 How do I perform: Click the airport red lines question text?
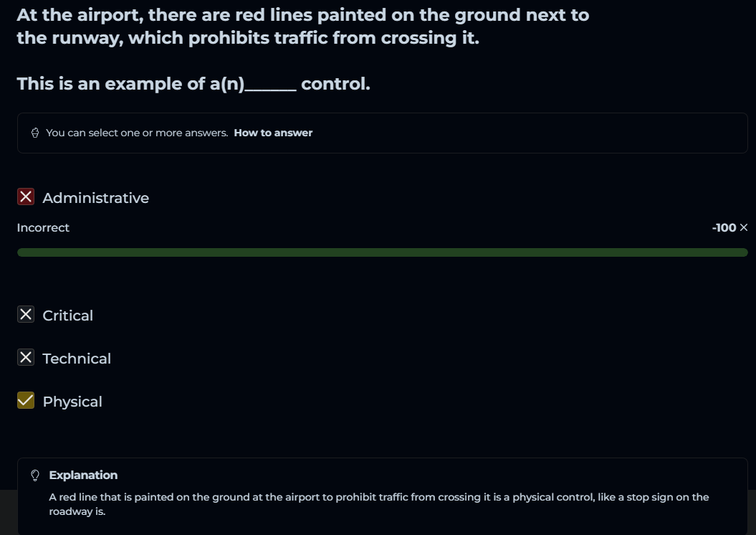(x=302, y=26)
